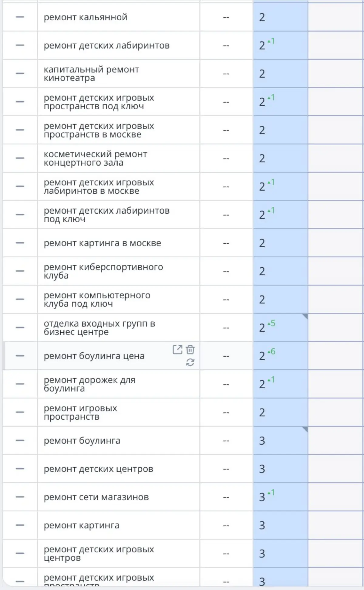The image size is (364, 590).
Task: Open external link for ремонт боулинга цена
Action: pos(177,350)
